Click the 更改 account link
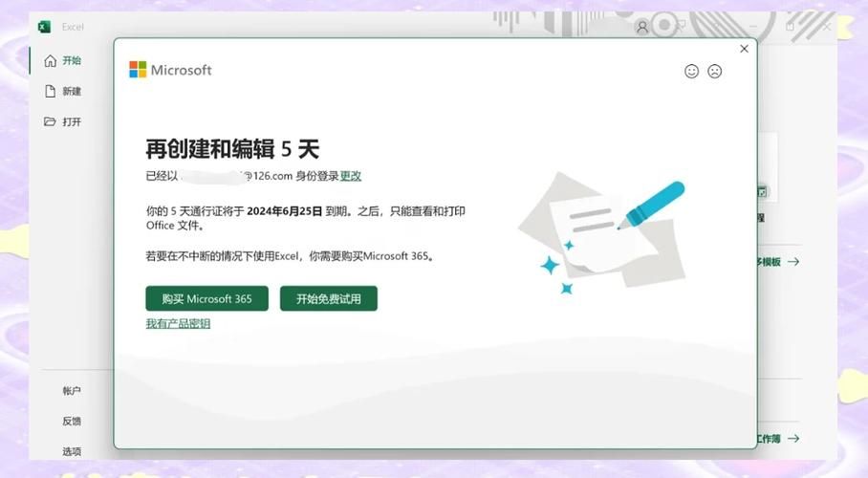This screenshot has height=478, width=868. (351, 176)
